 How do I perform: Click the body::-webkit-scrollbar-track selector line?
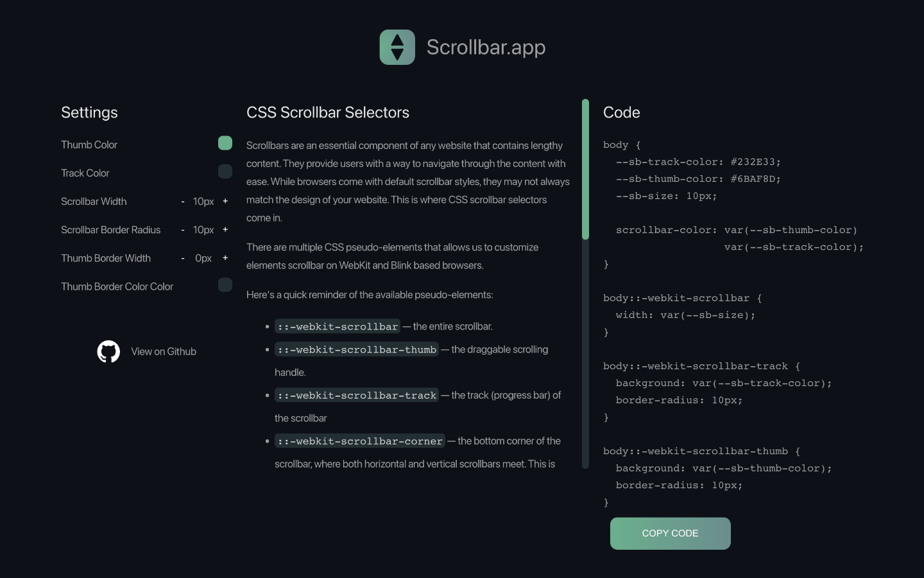tap(701, 366)
